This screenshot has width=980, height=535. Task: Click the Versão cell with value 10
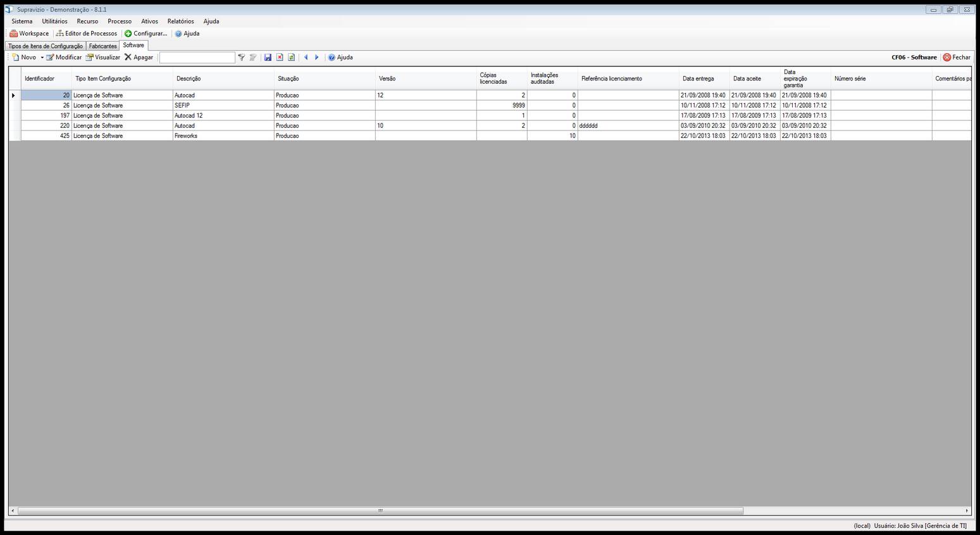[x=426, y=125]
